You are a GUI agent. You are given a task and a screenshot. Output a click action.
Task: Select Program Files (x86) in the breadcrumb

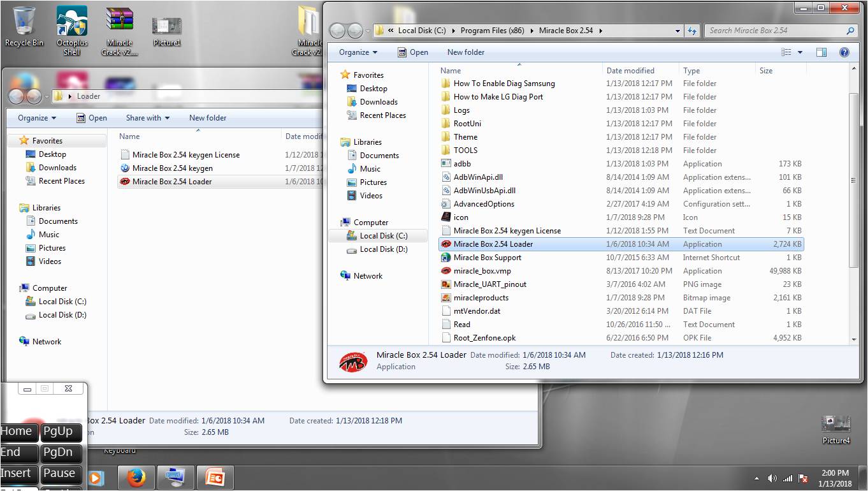click(x=492, y=31)
